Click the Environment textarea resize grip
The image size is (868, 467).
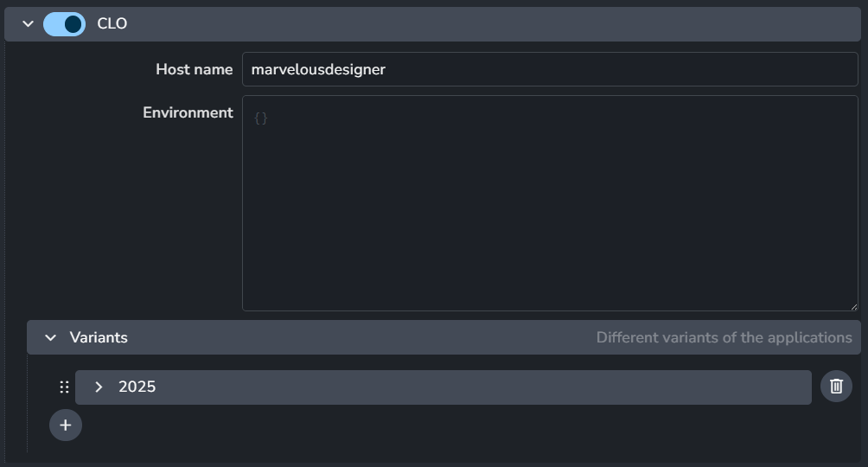pyautogui.click(x=853, y=306)
